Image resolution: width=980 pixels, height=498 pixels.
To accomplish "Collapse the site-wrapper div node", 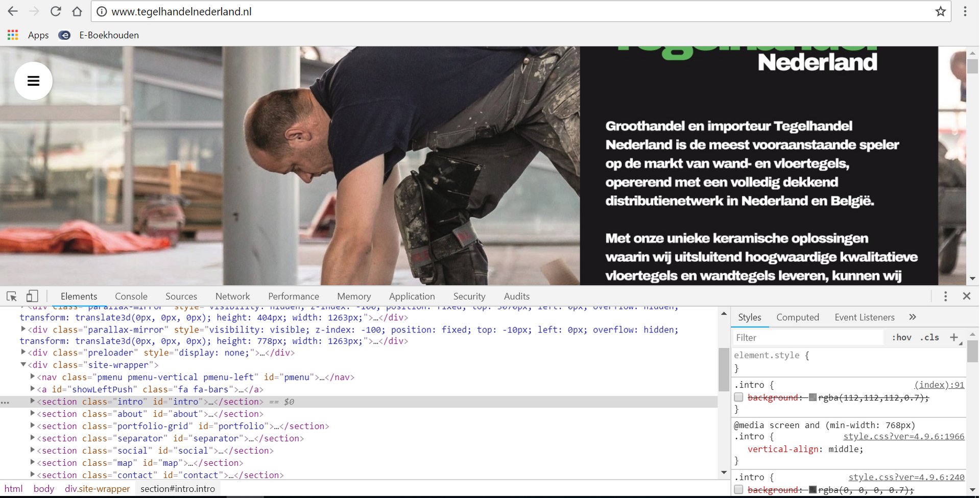I will (23, 365).
